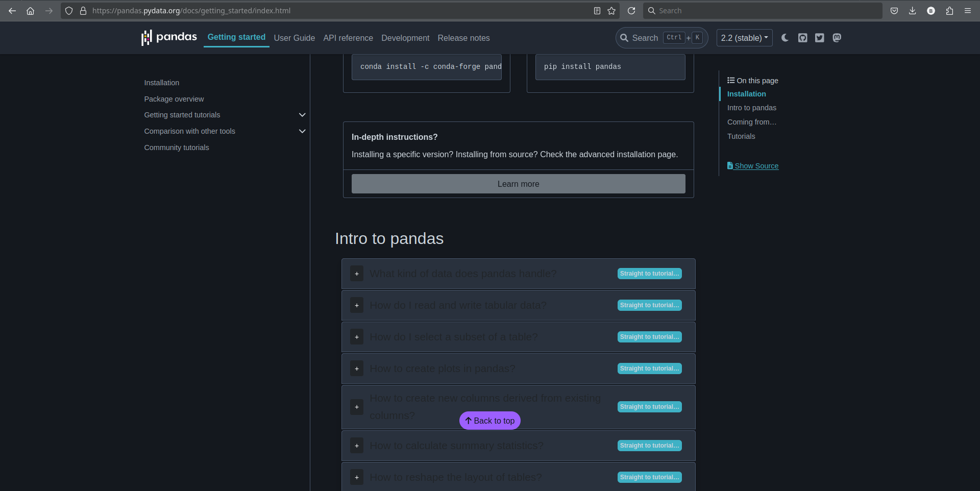The image size is (980, 491).
Task: Open the Show Source link
Action: click(753, 166)
